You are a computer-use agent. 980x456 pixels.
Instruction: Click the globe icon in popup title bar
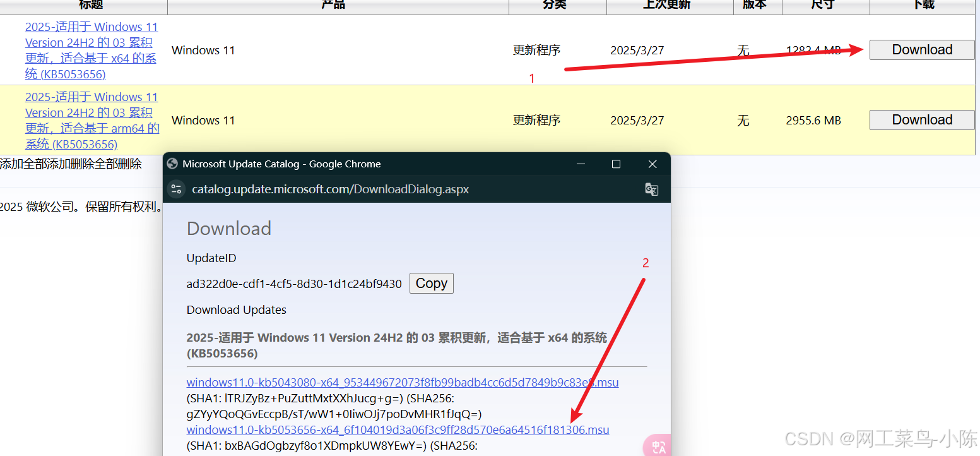tap(172, 164)
